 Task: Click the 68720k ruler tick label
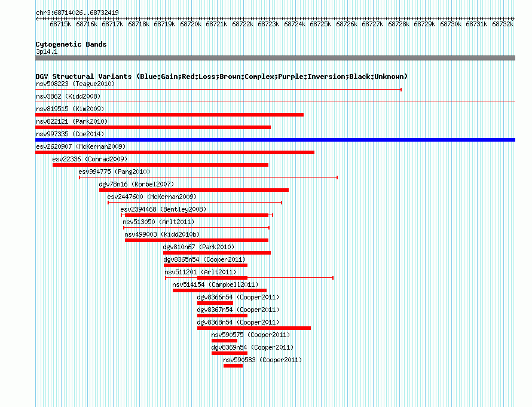191,24
